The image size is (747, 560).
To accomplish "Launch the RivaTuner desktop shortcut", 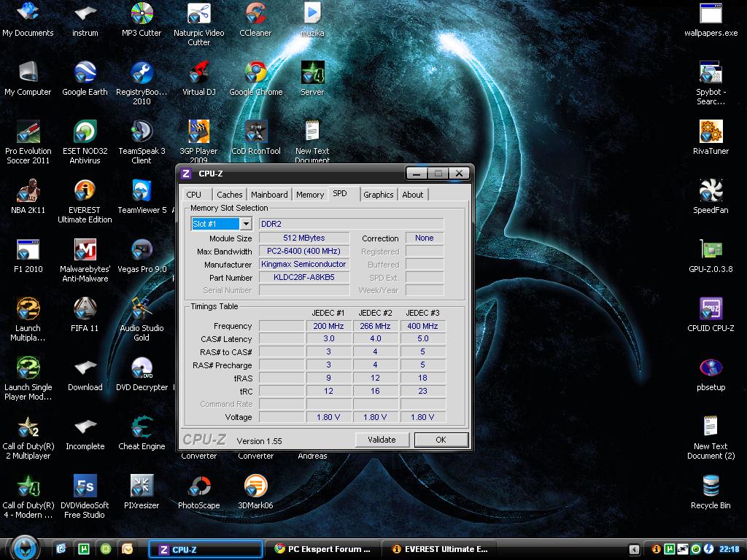I will [711, 132].
